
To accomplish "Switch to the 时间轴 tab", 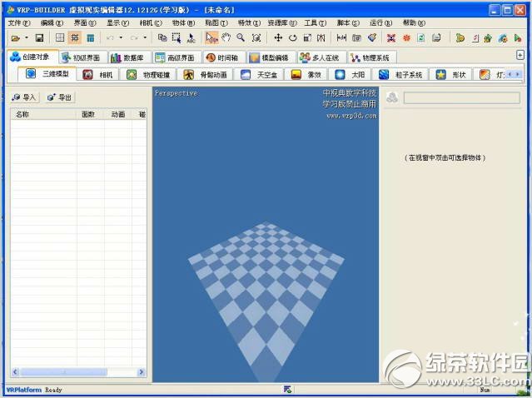I will pos(223,57).
